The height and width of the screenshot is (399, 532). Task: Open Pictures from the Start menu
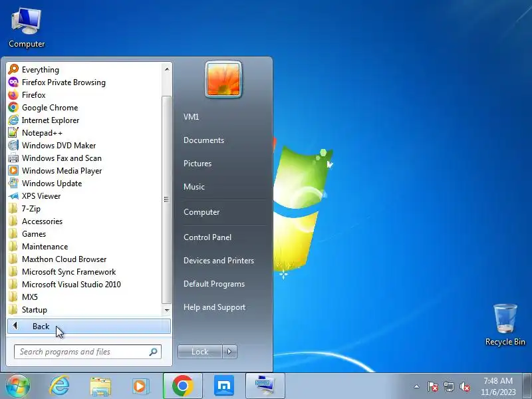pyautogui.click(x=198, y=163)
